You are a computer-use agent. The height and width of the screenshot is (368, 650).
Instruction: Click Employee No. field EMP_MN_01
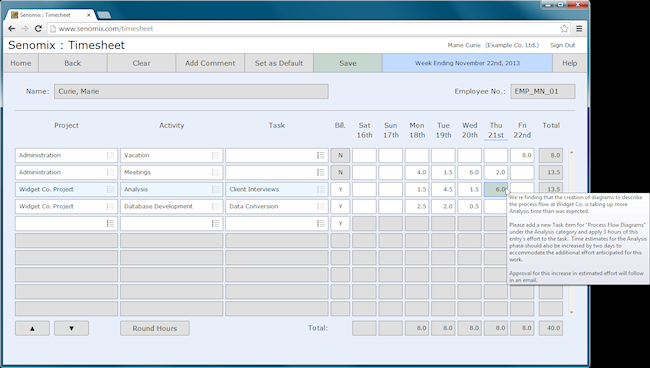coord(543,91)
